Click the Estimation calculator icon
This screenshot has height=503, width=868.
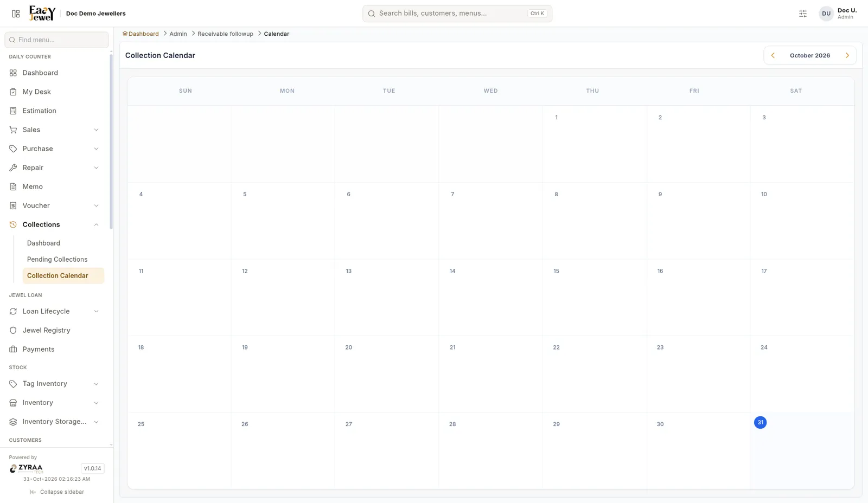pos(13,111)
